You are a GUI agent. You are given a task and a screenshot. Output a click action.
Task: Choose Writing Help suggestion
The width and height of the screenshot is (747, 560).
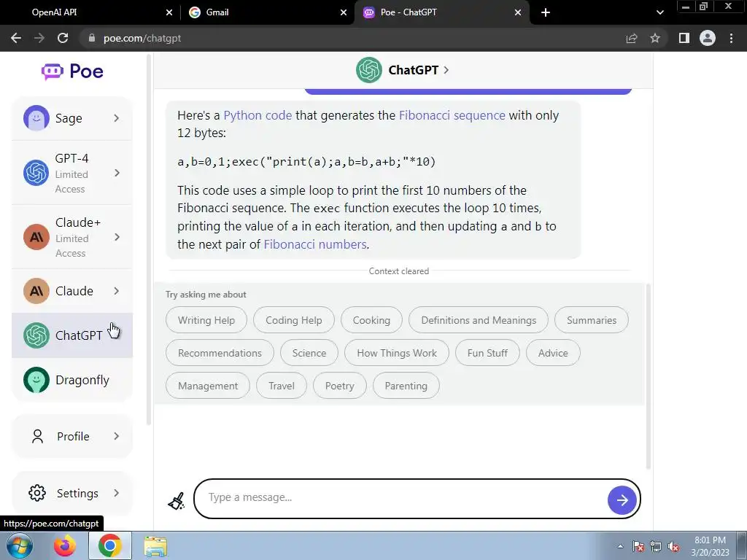[206, 320]
